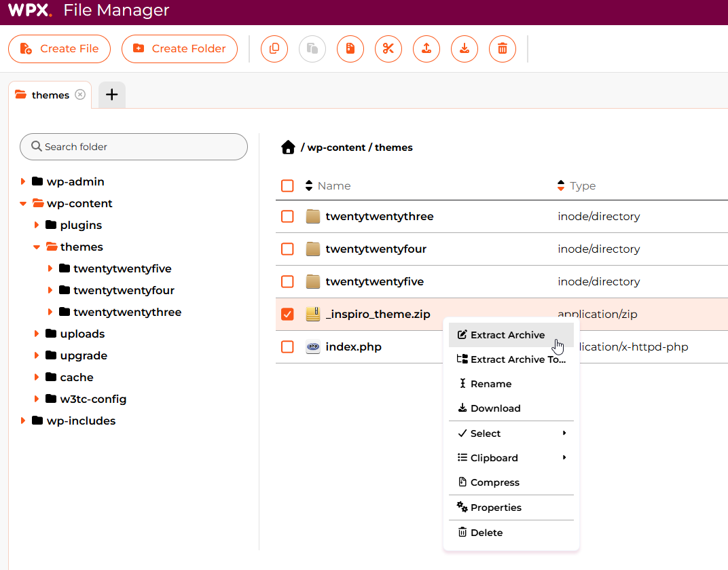Image resolution: width=728 pixels, height=570 pixels.
Task: Choose Compress from context menu
Action: coord(511,482)
